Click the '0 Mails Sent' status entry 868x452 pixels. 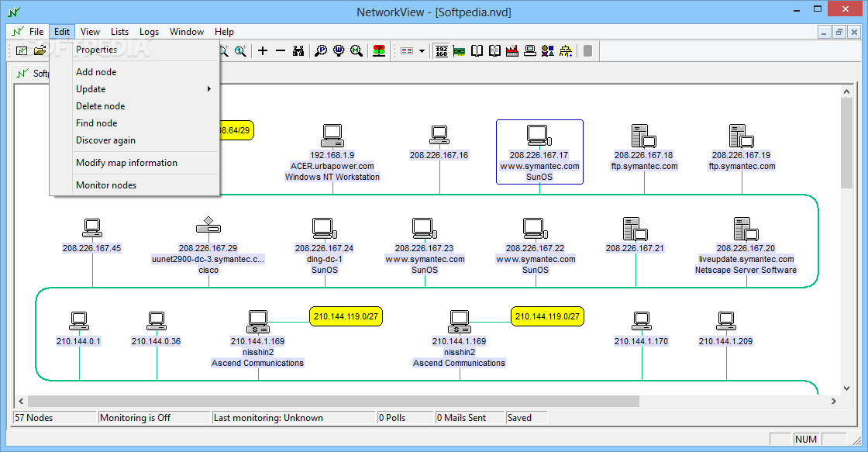470,418
